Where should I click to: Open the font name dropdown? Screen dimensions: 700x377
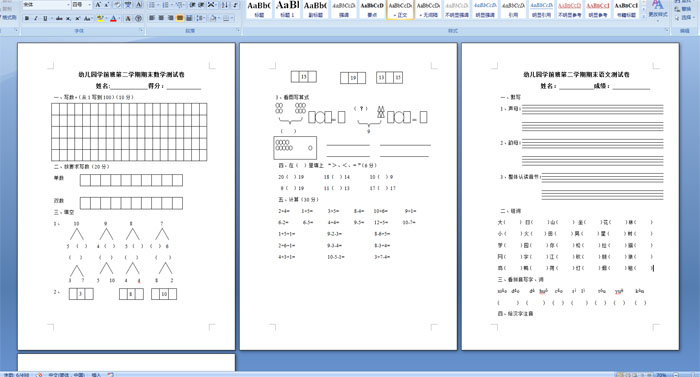[x=68, y=5]
